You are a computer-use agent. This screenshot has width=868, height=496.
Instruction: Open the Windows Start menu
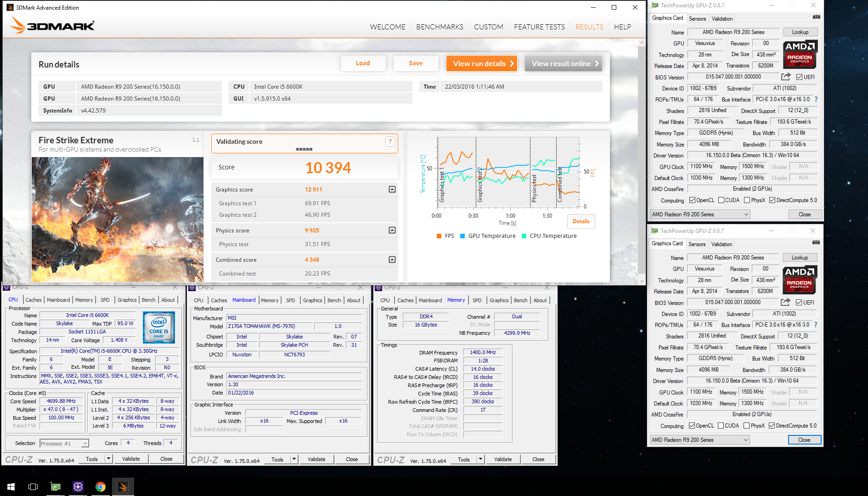[x=11, y=486]
